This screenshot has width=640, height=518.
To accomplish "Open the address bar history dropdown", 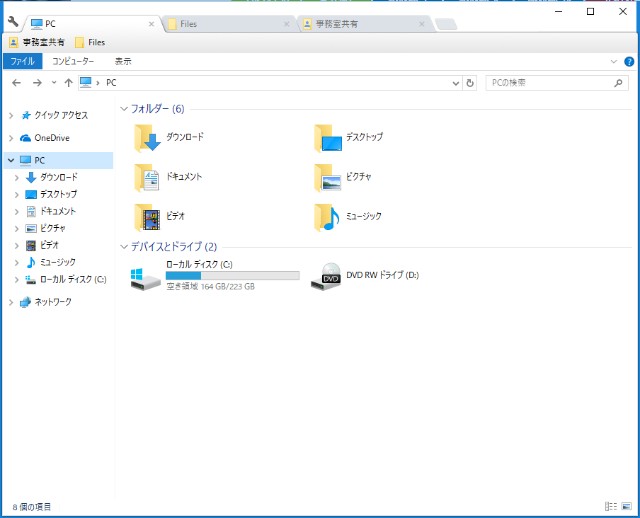I will [456, 82].
